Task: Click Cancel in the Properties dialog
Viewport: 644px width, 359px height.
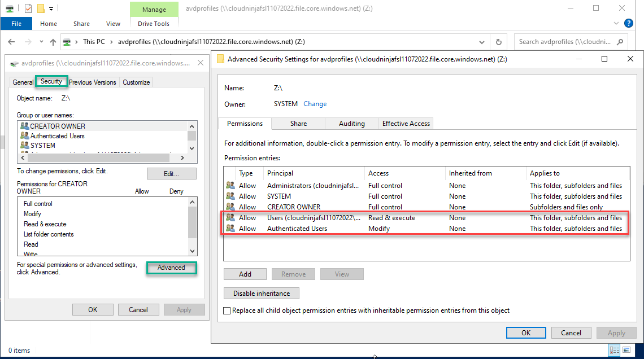Action: 138,310
